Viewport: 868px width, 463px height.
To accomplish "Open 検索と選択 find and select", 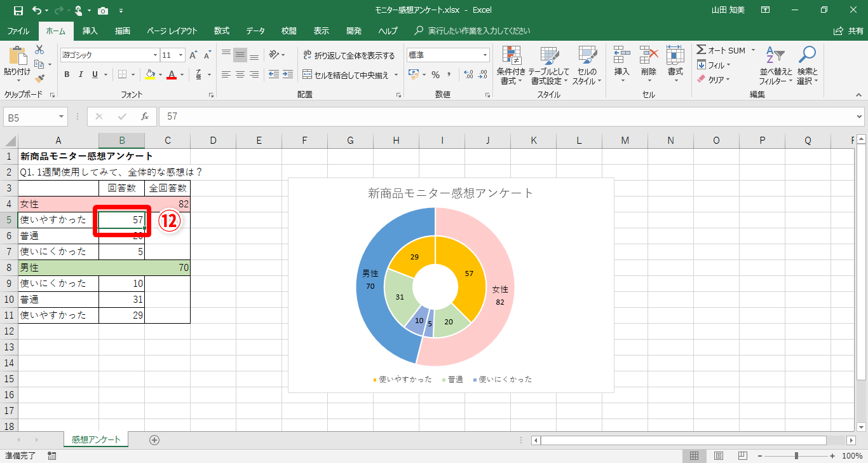I will click(x=807, y=66).
